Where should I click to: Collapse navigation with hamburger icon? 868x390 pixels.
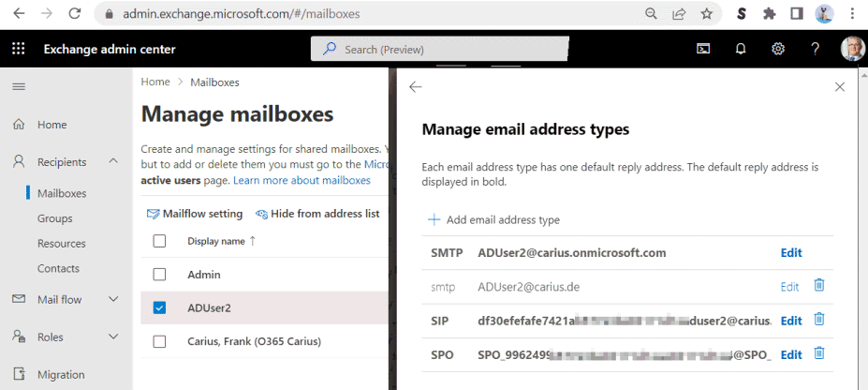pyautogui.click(x=19, y=87)
